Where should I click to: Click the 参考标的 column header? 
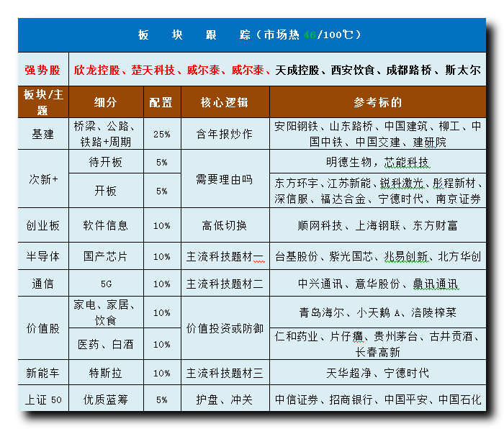(x=377, y=102)
